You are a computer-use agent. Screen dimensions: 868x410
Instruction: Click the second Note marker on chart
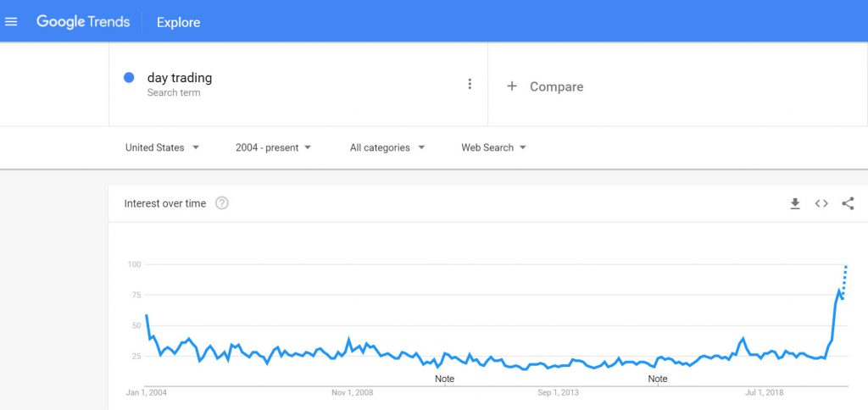point(658,379)
